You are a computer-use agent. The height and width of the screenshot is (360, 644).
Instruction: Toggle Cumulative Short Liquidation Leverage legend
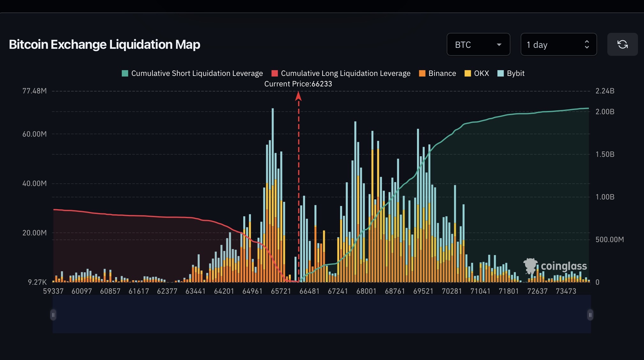(x=197, y=73)
